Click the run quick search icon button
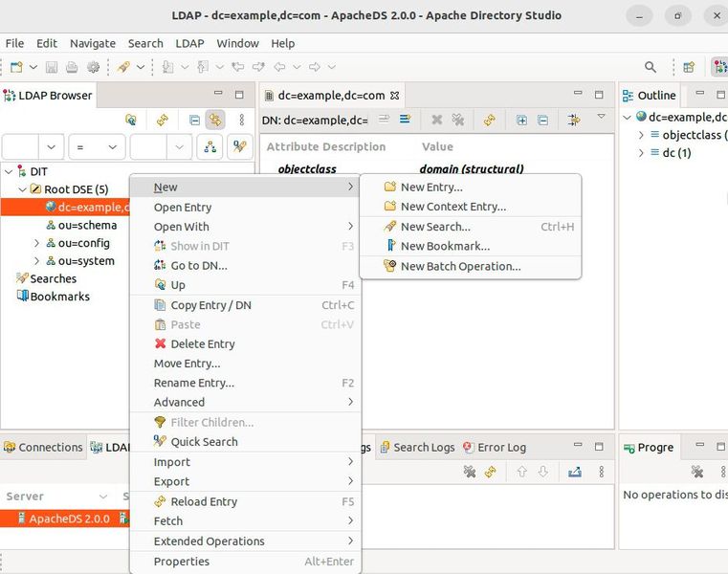728x574 pixels. click(240, 147)
